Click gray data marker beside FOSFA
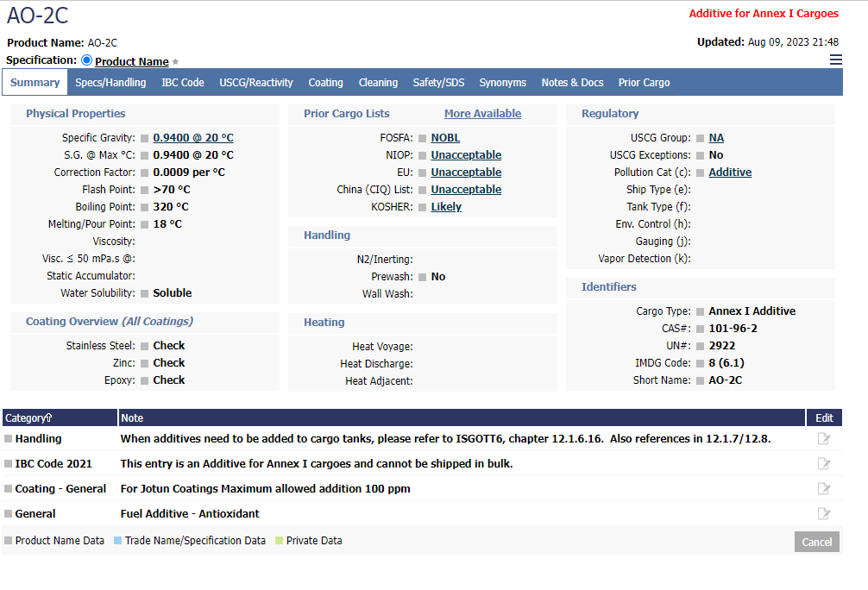The image size is (868, 590). 423,138
